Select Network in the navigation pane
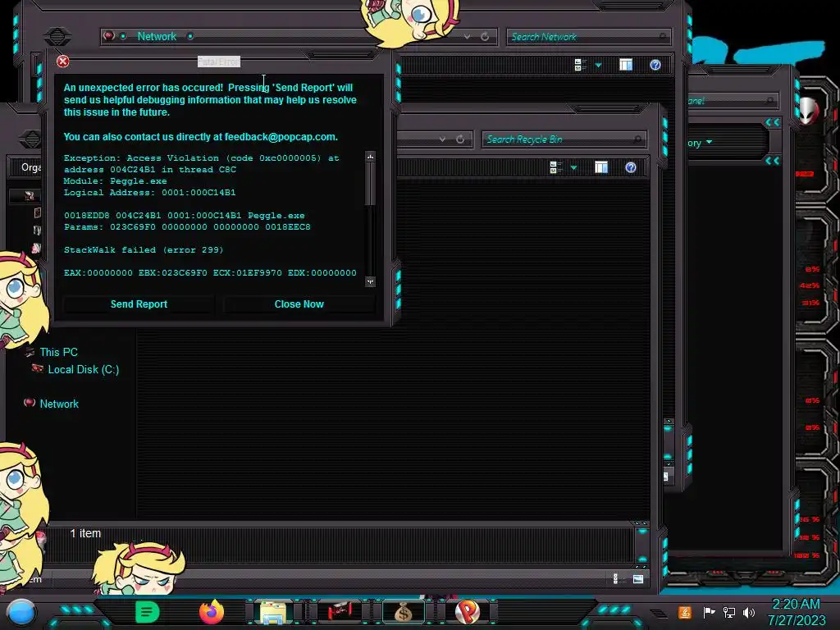Viewport: 840px width, 630px height. [59, 404]
